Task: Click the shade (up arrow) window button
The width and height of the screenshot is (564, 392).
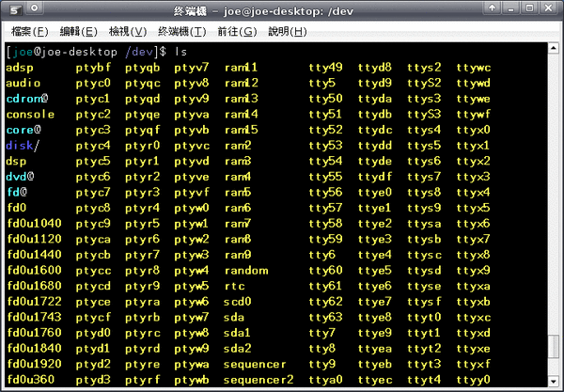Action: 492,8
